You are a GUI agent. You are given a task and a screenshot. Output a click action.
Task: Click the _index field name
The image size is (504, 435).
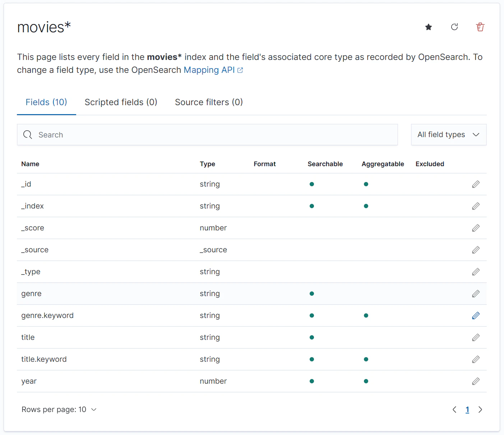(32, 206)
